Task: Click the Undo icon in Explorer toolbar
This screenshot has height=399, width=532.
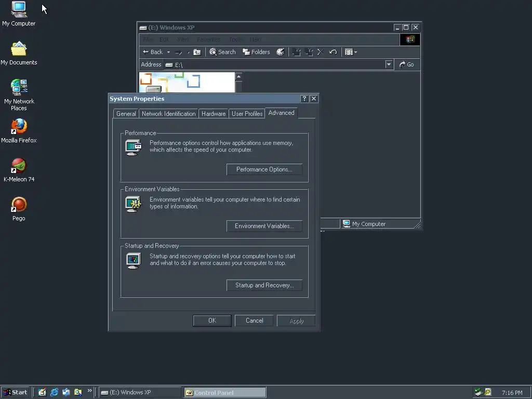Action: coord(333,52)
